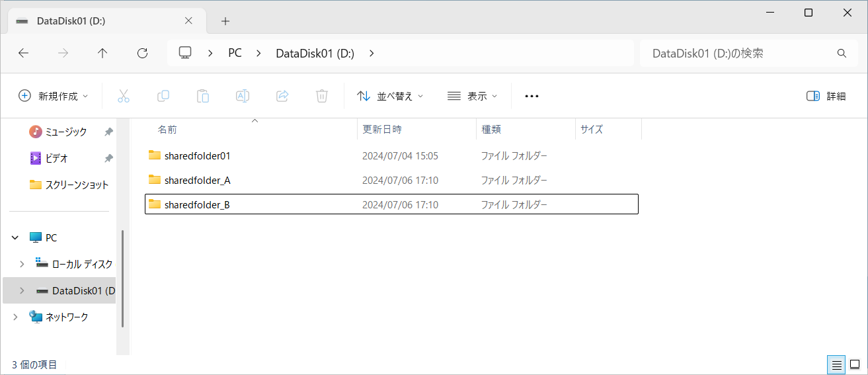Select the sharedfolder_A name
The height and width of the screenshot is (375, 868).
click(x=197, y=180)
